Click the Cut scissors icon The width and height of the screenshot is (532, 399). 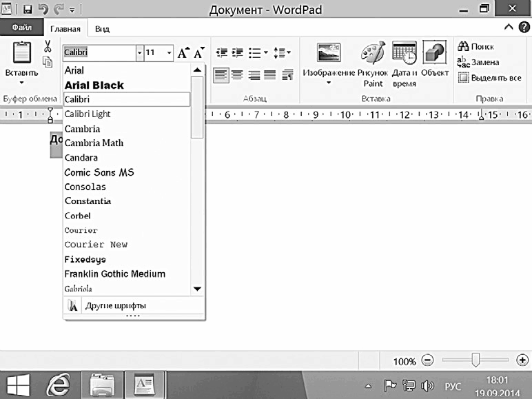coord(48,47)
